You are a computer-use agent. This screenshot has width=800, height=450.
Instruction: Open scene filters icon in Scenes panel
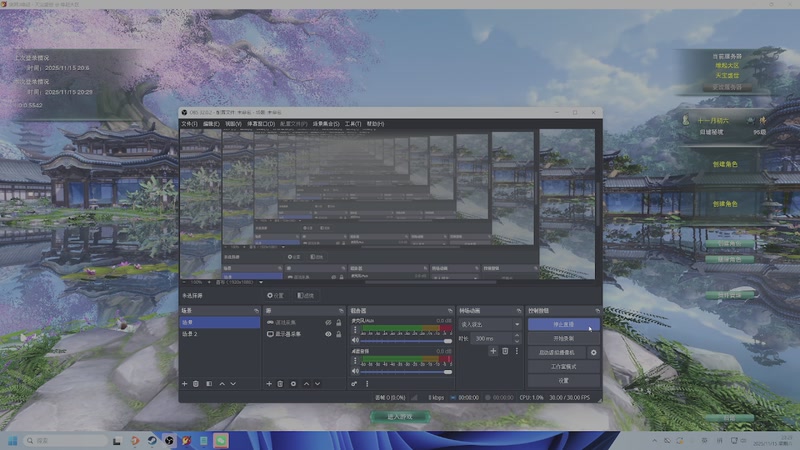209,384
